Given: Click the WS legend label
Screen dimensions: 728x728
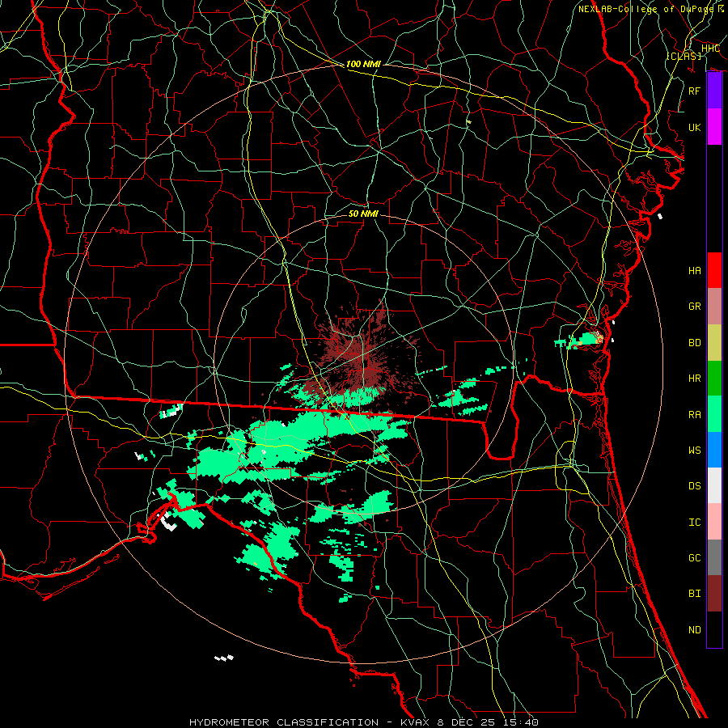Looking at the screenshot, I should [694, 451].
